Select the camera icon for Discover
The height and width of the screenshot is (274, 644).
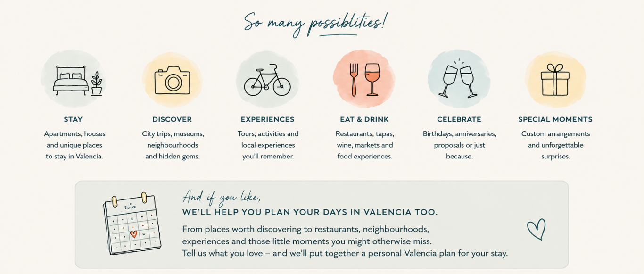[x=172, y=80]
